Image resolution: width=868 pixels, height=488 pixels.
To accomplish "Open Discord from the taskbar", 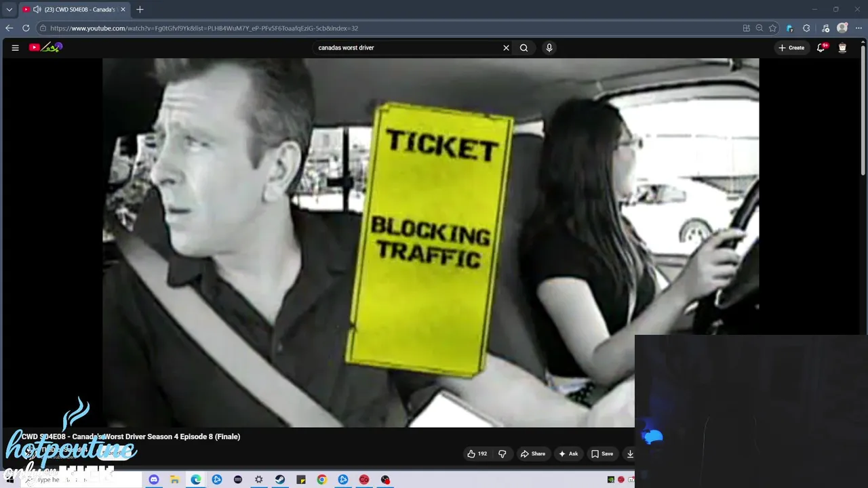I will pos(153,479).
